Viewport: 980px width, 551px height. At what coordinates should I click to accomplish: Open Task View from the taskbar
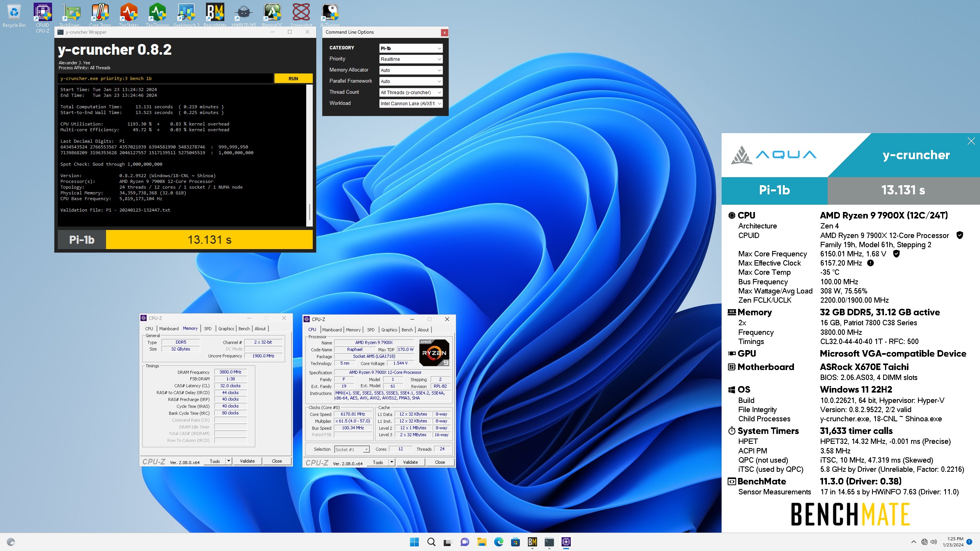448,542
